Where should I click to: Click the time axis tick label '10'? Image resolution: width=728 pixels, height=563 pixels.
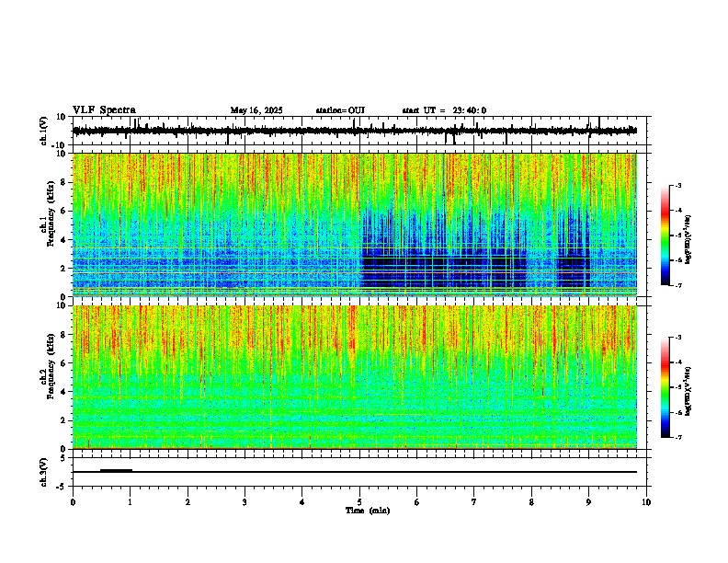[646, 502]
